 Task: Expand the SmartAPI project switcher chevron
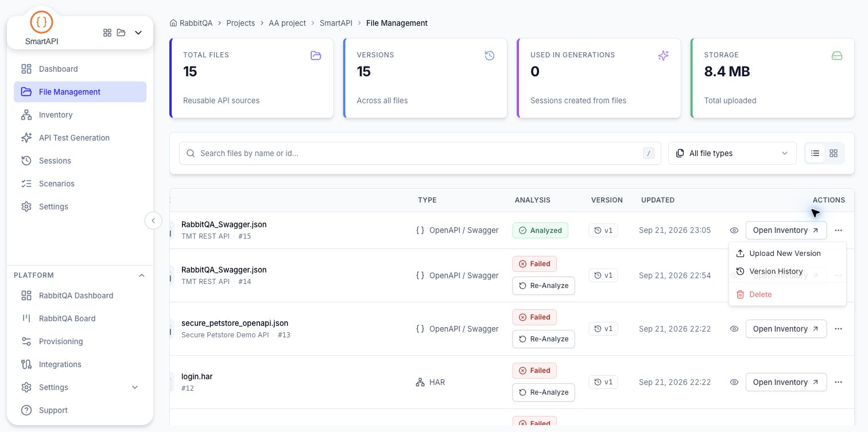[x=138, y=33]
